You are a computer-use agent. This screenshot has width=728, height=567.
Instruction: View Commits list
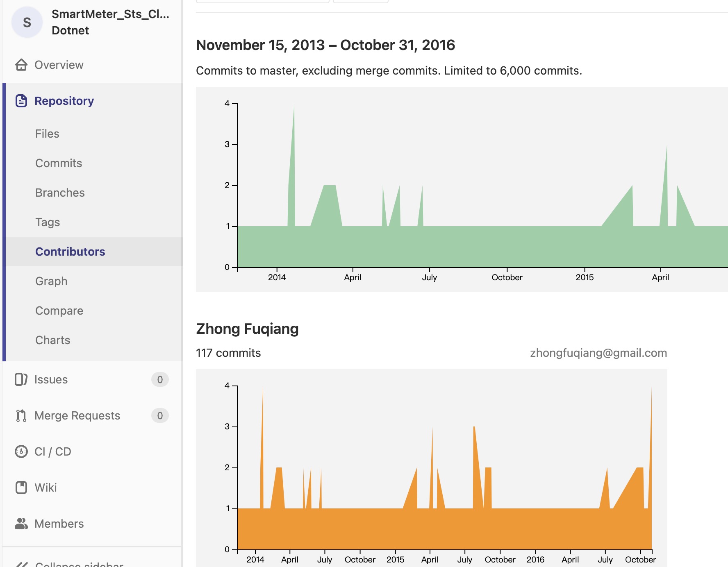point(59,163)
